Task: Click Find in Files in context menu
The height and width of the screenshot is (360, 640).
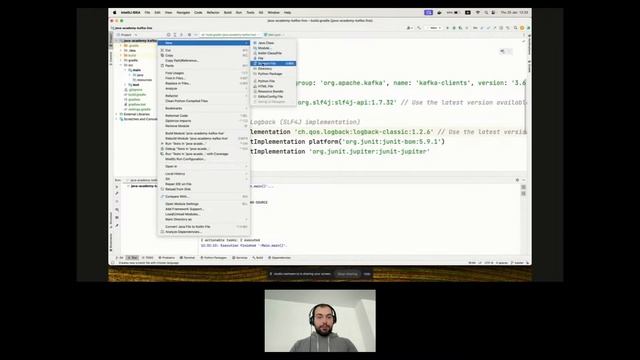Action: [204, 78]
